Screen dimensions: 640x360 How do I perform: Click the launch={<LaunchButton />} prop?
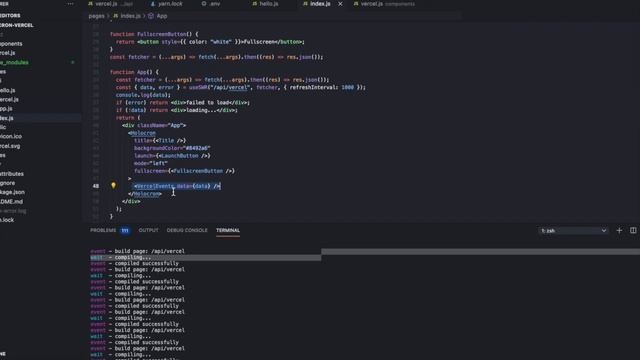[x=172, y=156]
